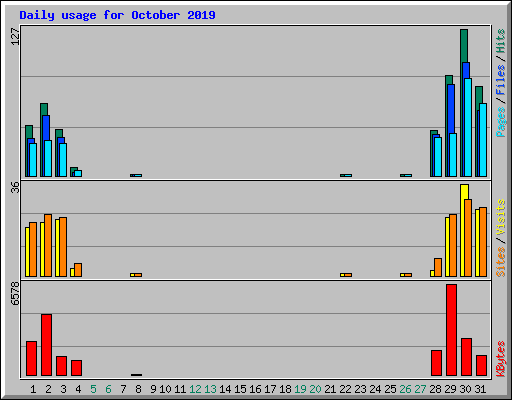Click green weekend day label "5"
This screenshot has height=400, width=512.
pos(93,389)
